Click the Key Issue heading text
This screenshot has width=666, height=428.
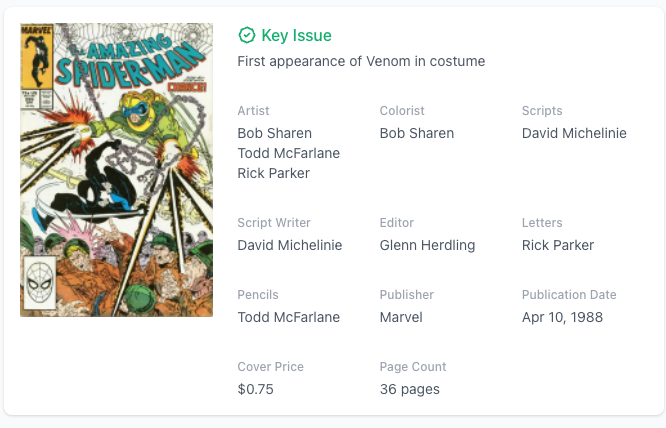click(296, 36)
